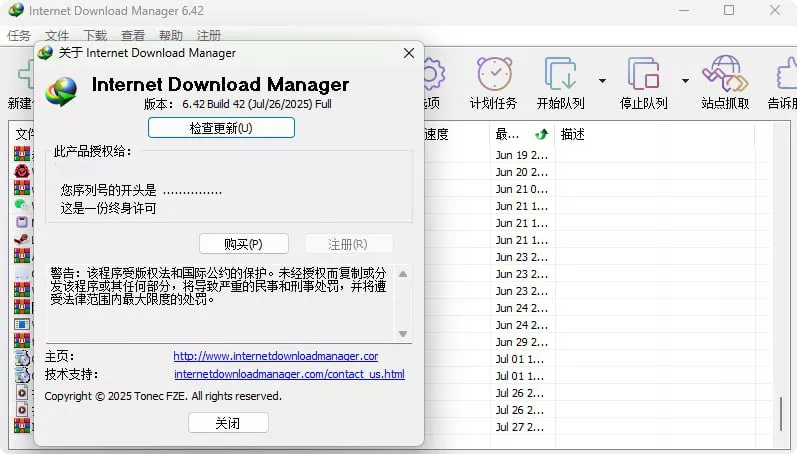
Task: Click the file icon in Jun 29 row
Action: tap(22, 341)
